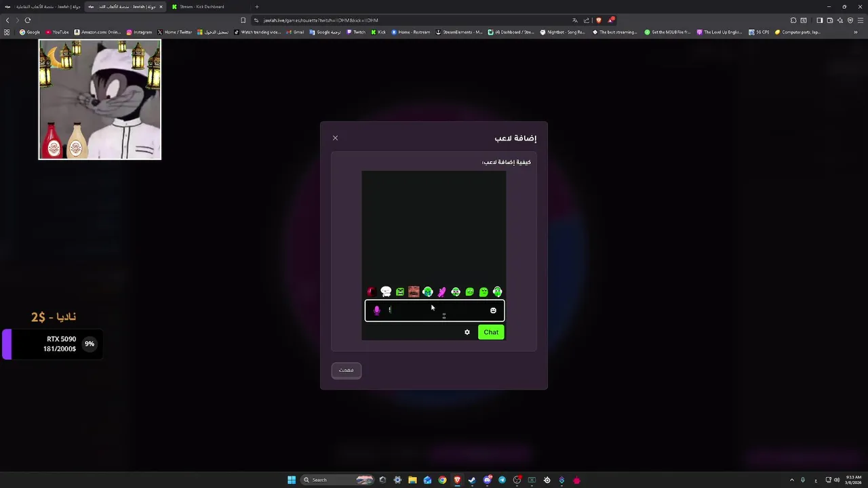Click the cat cartoon thumbnail overlay

point(100,99)
